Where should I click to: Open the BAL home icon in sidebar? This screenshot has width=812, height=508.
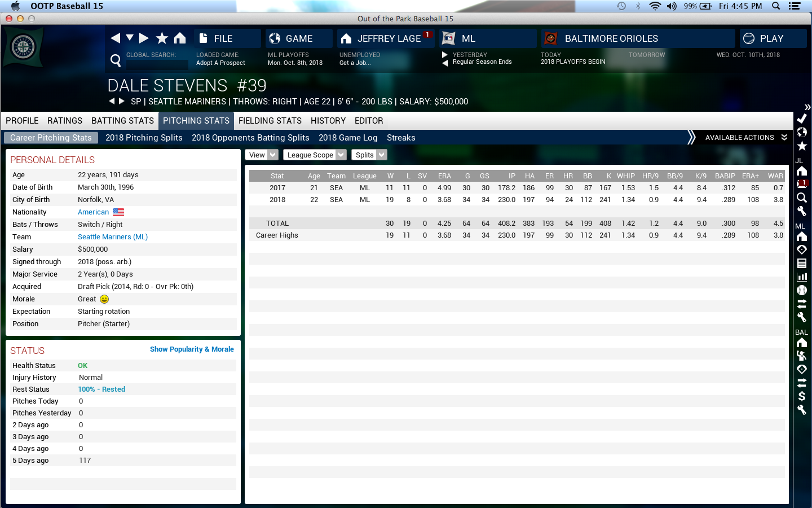tap(801, 343)
